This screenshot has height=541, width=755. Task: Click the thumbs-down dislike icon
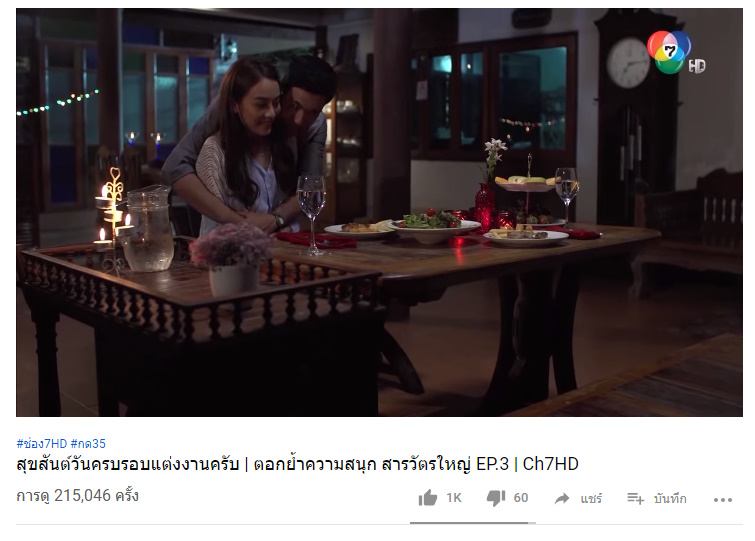click(x=496, y=498)
